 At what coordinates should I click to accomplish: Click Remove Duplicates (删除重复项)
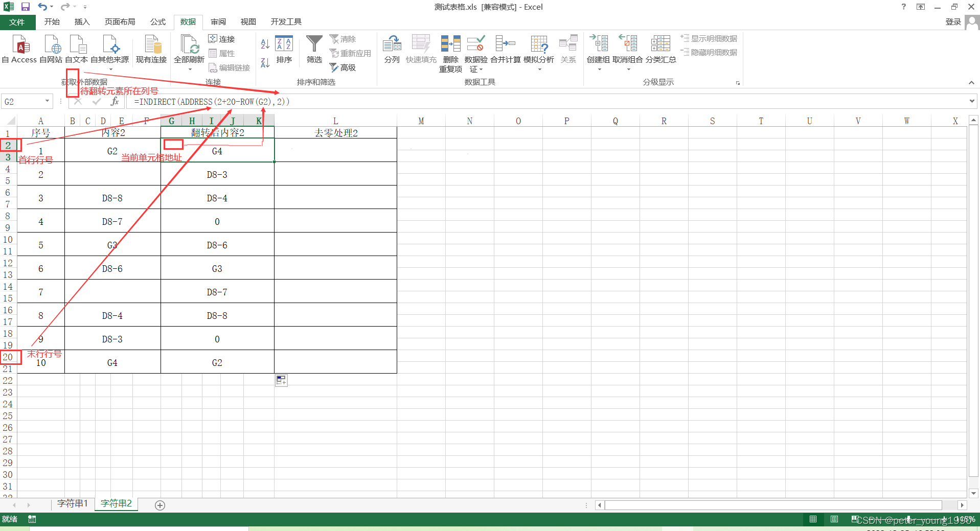(450, 54)
